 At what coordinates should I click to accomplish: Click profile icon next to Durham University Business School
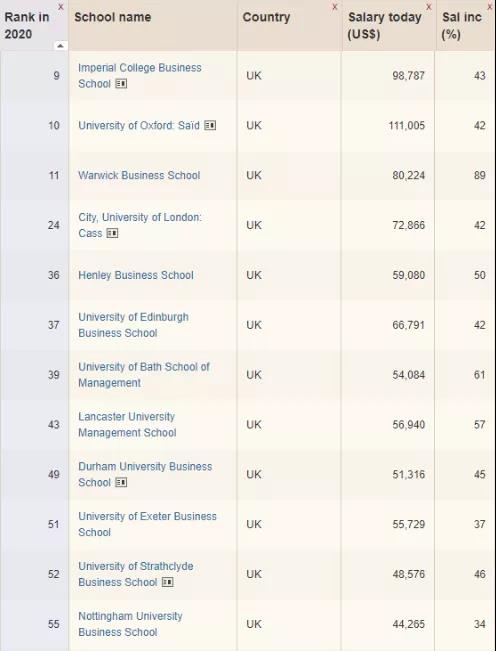[121, 482]
